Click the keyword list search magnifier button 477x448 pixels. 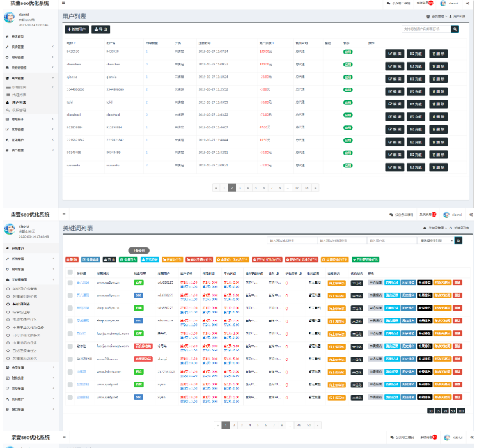(x=457, y=241)
